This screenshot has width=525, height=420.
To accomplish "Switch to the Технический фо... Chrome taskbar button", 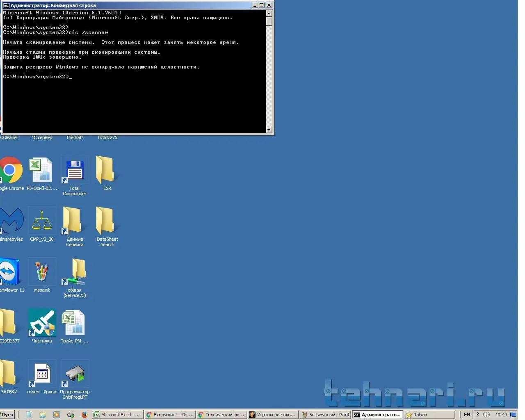I will tap(221, 415).
